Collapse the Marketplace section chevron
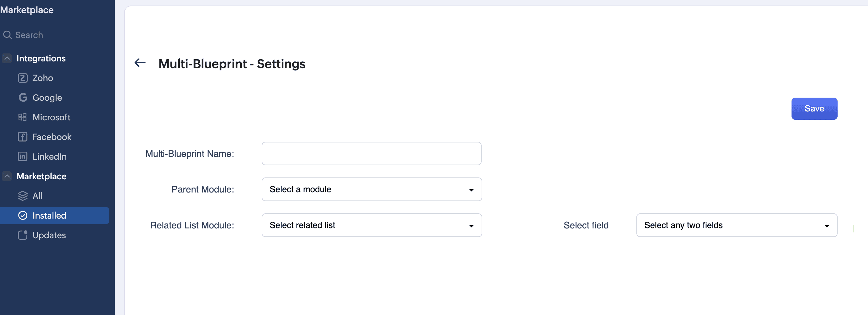This screenshot has width=868, height=315. [x=7, y=176]
